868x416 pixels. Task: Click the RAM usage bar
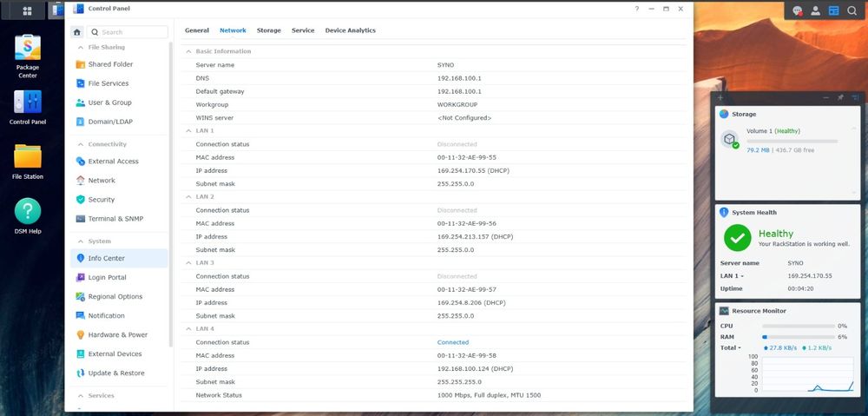[x=799, y=337]
